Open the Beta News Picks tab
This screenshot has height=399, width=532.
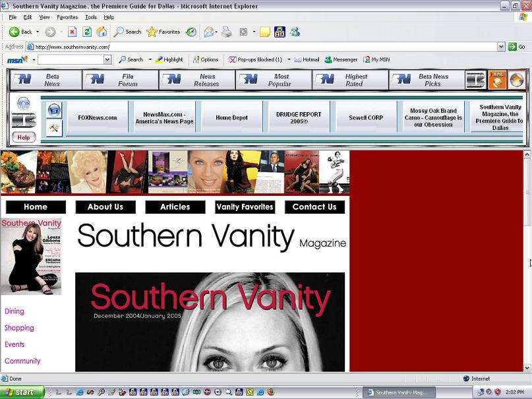[427, 80]
